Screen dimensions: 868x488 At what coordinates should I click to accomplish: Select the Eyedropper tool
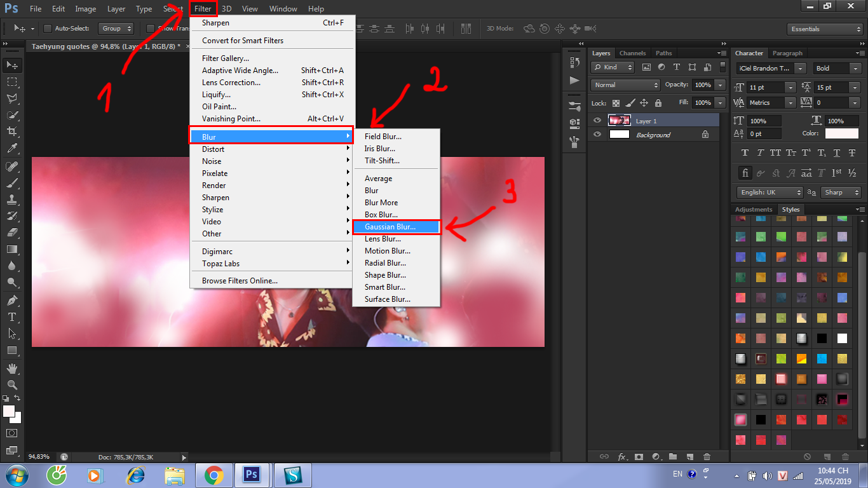click(x=11, y=149)
